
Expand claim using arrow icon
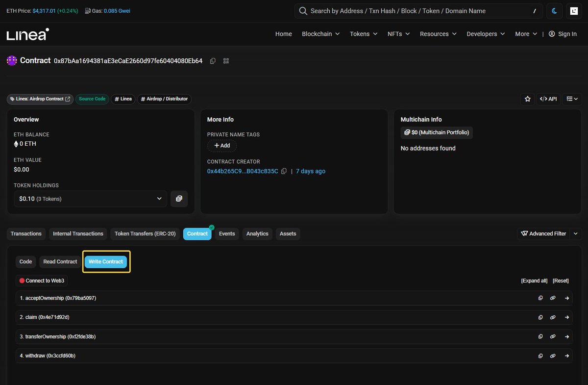pos(566,317)
